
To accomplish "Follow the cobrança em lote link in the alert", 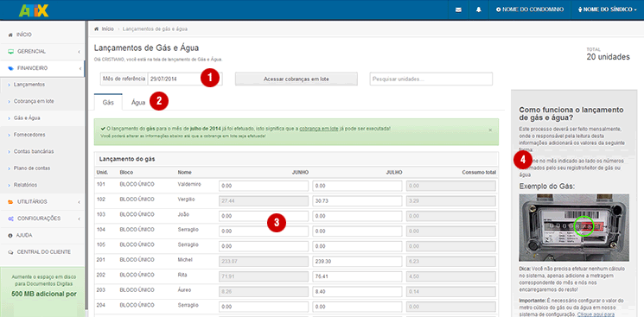I will click(319, 129).
